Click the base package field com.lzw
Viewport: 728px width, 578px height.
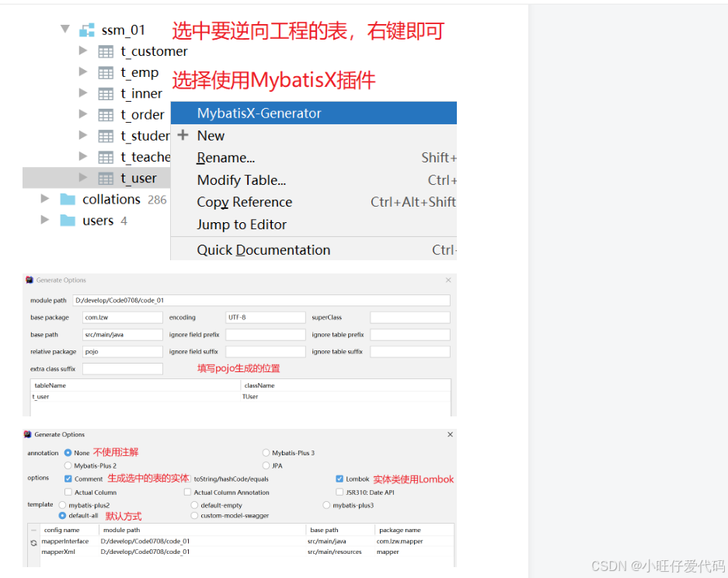(123, 318)
